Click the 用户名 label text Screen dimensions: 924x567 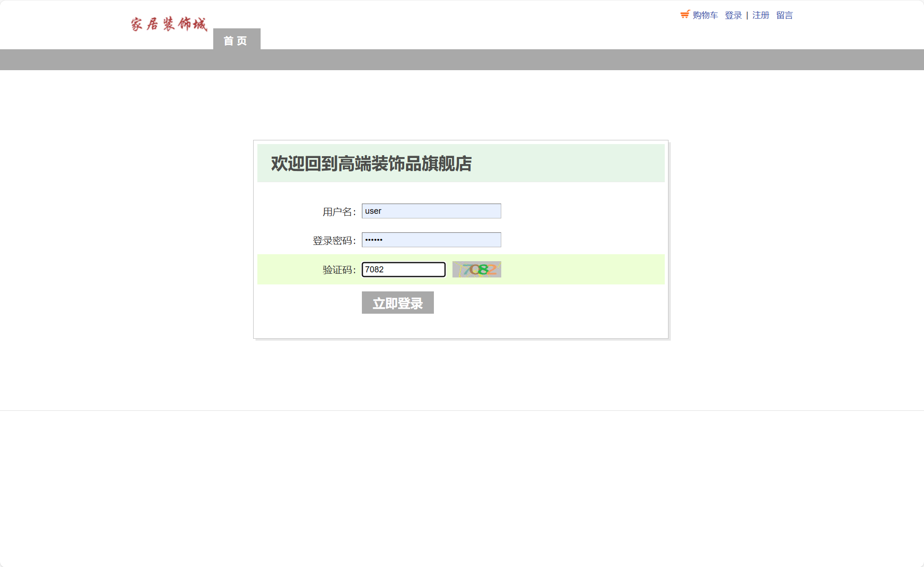tap(339, 212)
